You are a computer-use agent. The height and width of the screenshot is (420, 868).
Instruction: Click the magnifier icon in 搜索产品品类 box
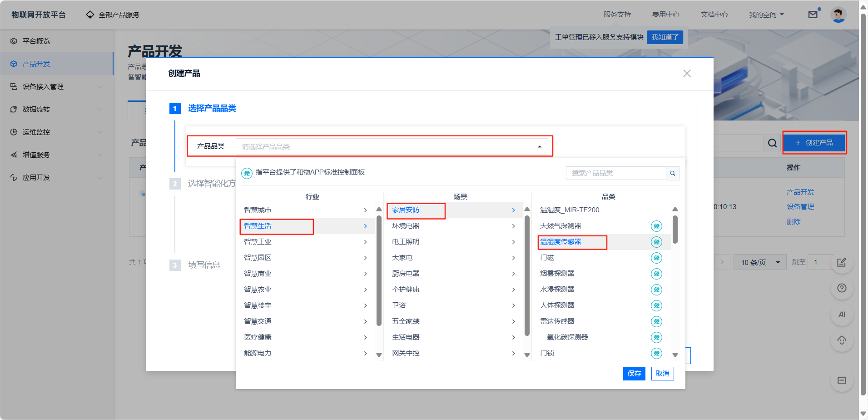click(x=672, y=173)
